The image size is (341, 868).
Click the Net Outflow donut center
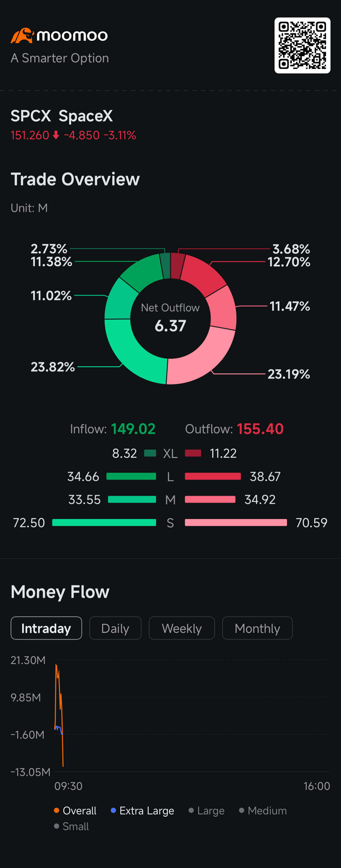pyautogui.click(x=170, y=318)
